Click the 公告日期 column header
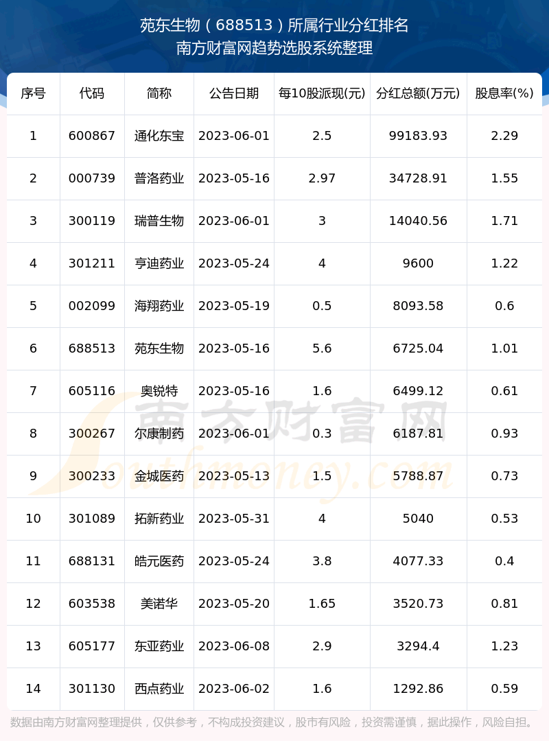Viewport: 549px width, 756px height. point(234,93)
